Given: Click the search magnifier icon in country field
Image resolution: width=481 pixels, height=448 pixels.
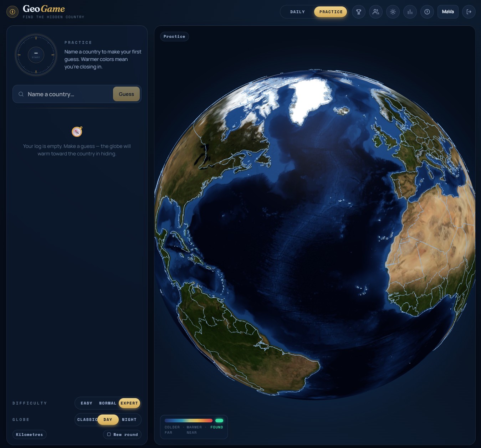Looking at the screenshot, I should pos(21,94).
